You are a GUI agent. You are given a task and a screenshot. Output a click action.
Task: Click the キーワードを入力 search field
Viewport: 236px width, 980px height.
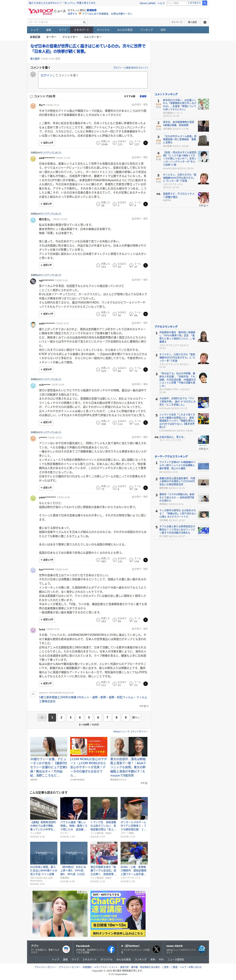pyautogui.click(x=55, y=22)
